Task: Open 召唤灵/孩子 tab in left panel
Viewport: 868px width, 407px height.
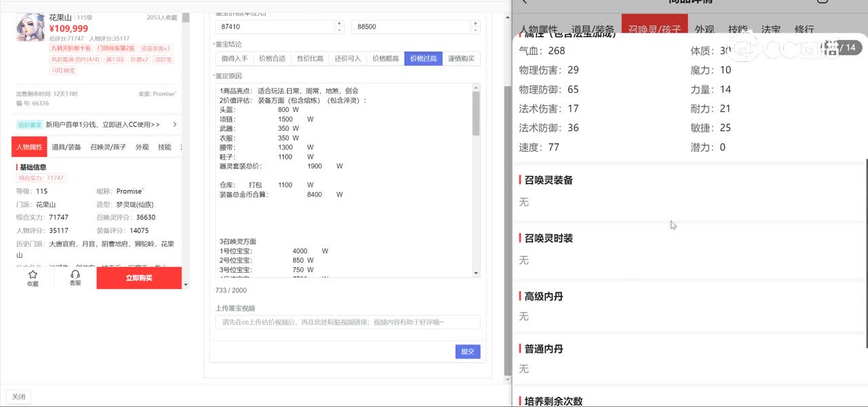Action: click(108, 147)
